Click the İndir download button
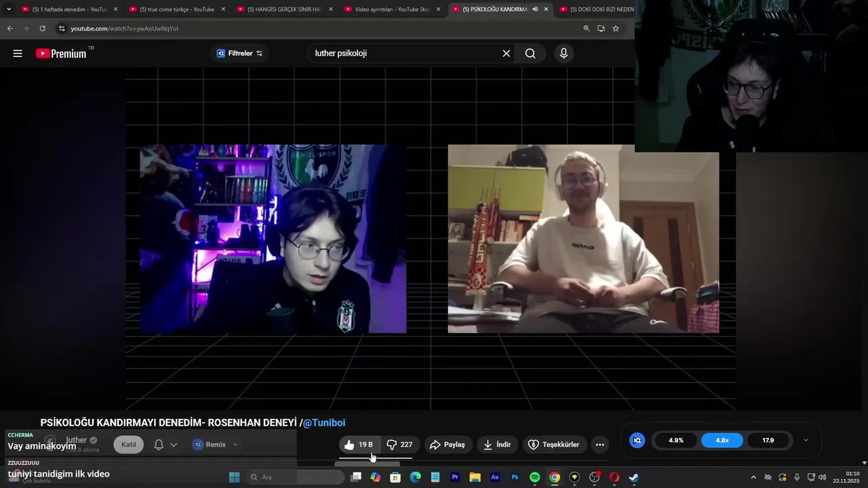Image resolution: width=868 pixels, height=488 pixels. tap(496, 445)
